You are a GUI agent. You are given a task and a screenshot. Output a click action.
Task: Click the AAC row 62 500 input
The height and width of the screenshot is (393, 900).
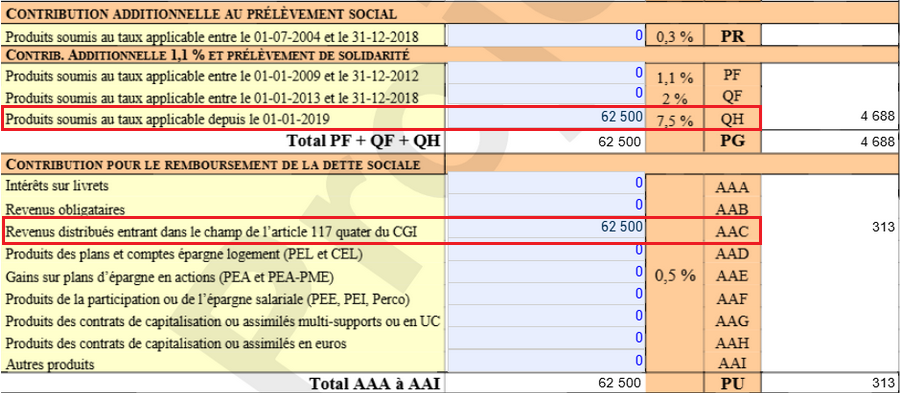point(546,228)
